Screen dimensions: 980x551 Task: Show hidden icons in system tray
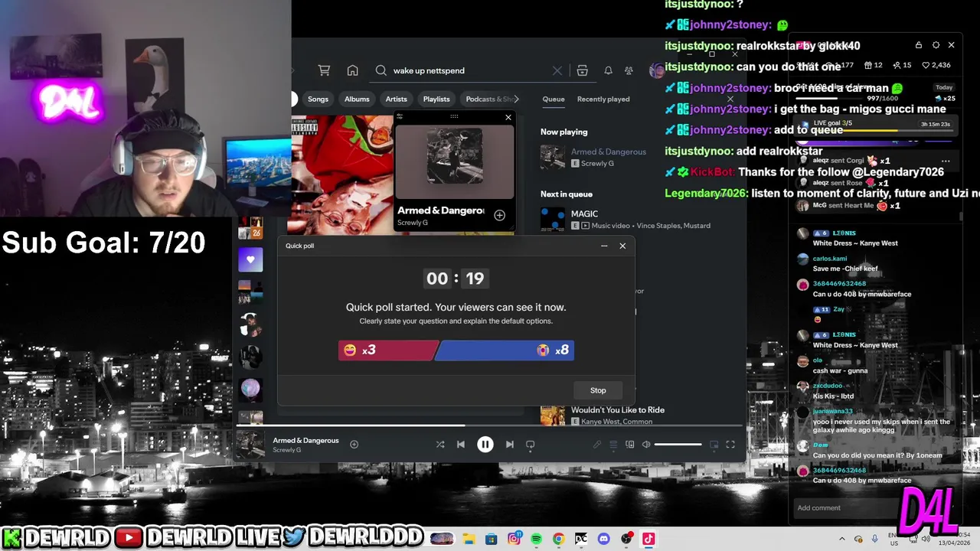tap(841, 539)
